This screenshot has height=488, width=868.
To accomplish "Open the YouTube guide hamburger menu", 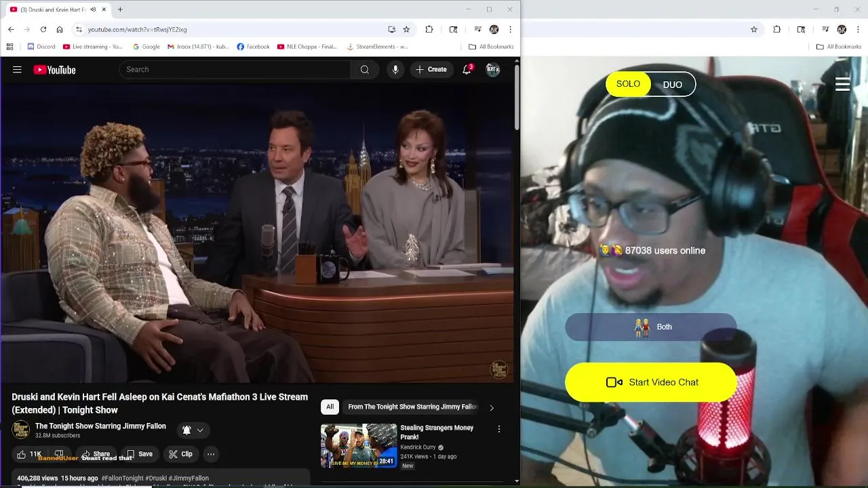I will [17, 70].
